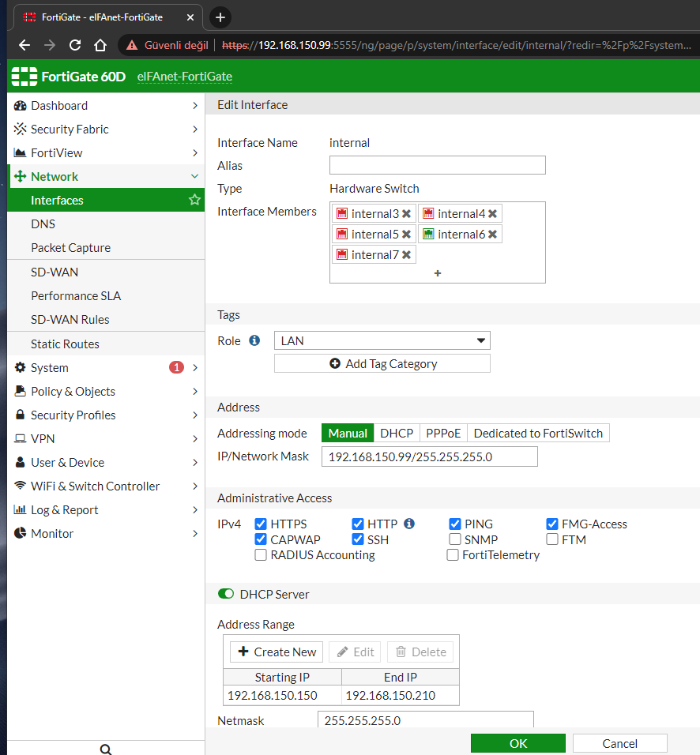Open the Role dropdown showing LAN
Image resolution: width=700 pixels, height=755 pixels.
pyautogui.click(x=382, y=341)
